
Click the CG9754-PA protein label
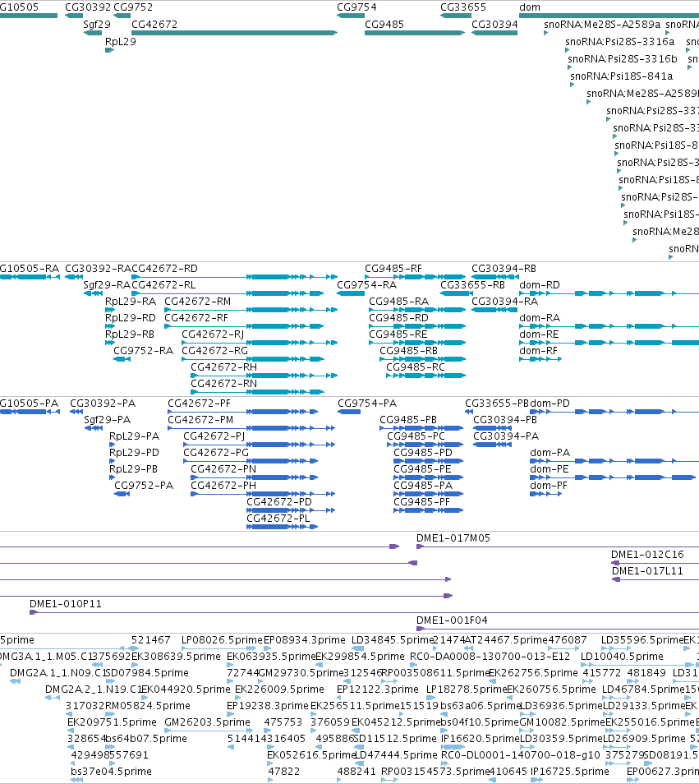pyautogui.click(x=367, y=404)
